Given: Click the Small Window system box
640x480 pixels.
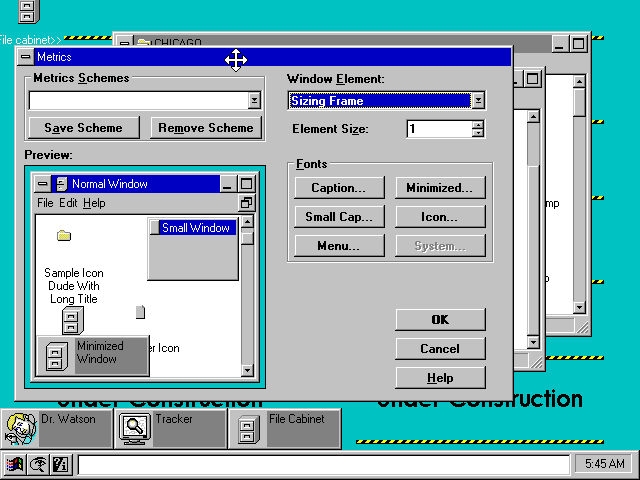Looking at the screenshot, I should [155, 228].
